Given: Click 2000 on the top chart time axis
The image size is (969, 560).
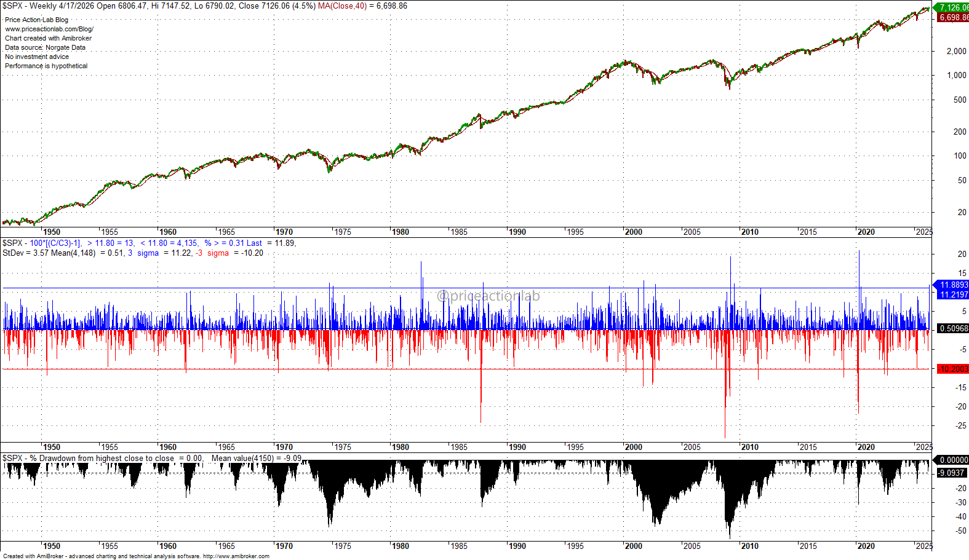Looking at the screenshot, I should coord(633,232).
